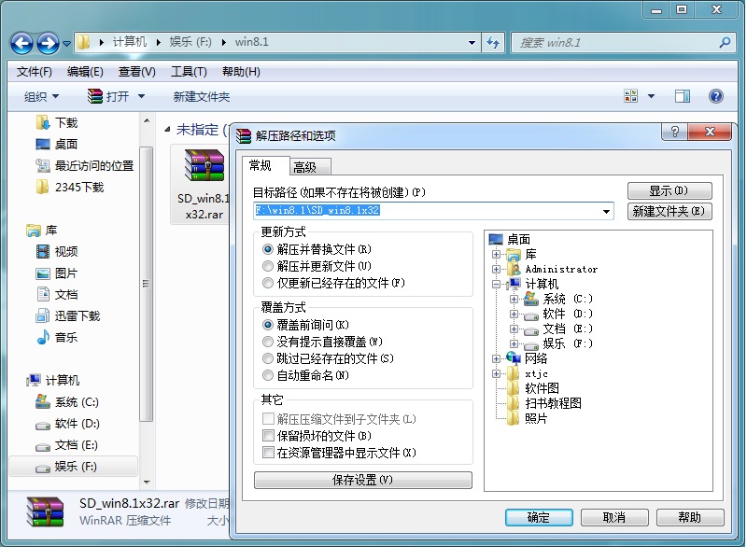Select 软件 (D:) drive in navigation pane
747x560 pixels.
(x=67, y=424)
